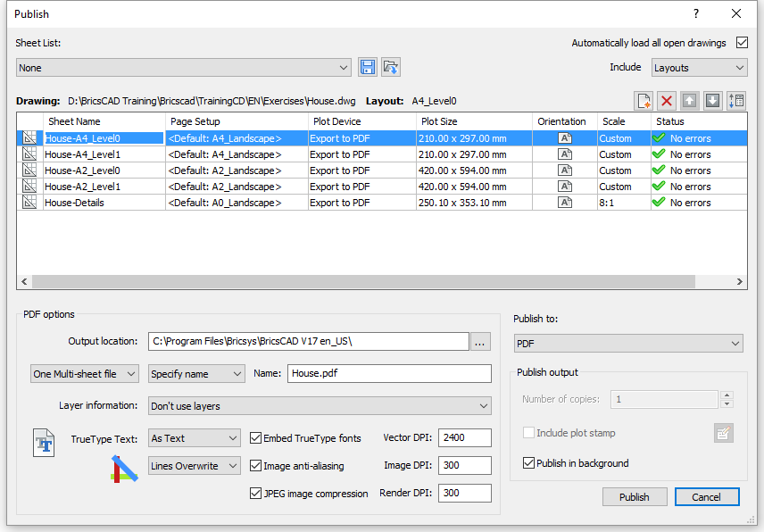
Task: Click the Page Setup column header
Action: click(237, 121)
